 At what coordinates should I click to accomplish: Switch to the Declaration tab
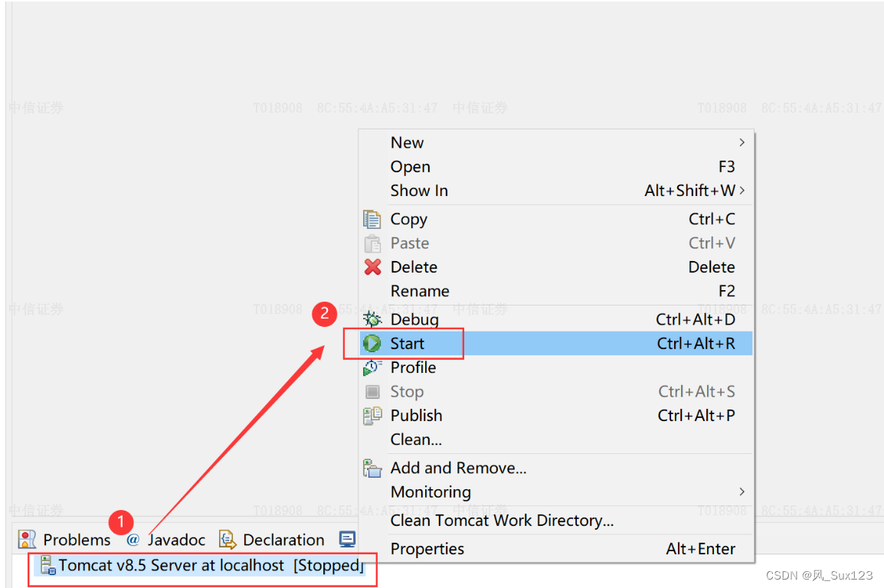(x=272, y=540)
